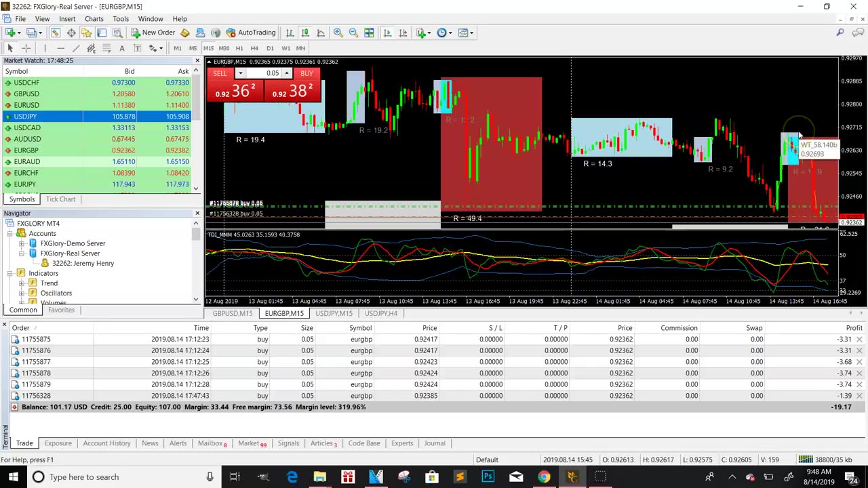Viewport: 868px width, 488px height.
Task: Toggle the Terminal panel icon
Action: [x=102, y=33]
